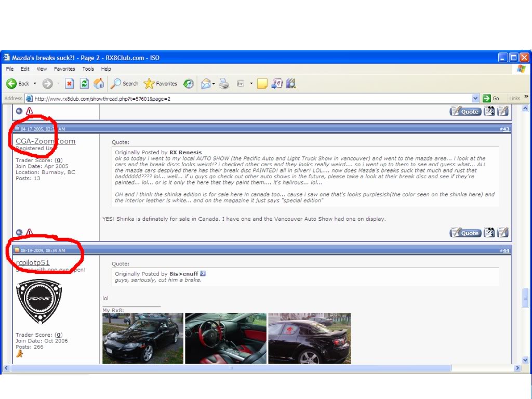This screenshot has height=399, width=532.
Task: Open Trader Score (0) link for CGA-ZoomZoom
Action: (59, 160)
